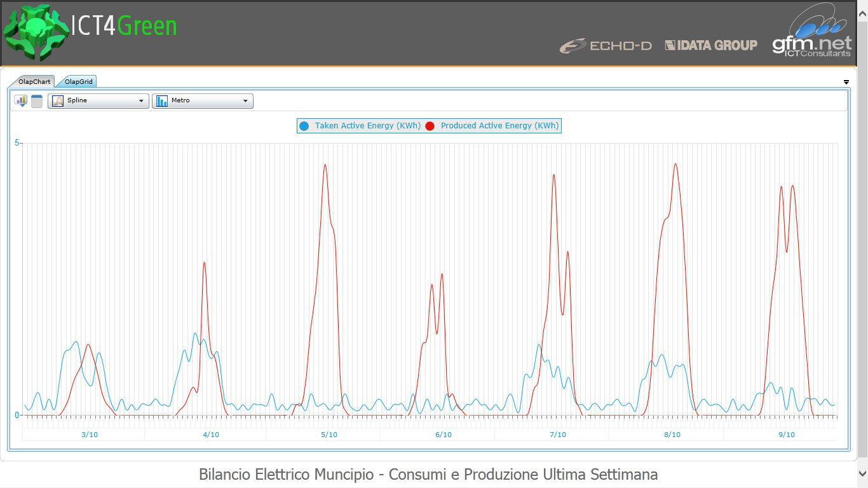
Task: Click the ICT4Green green logo
Action: (x=36, y=32)
